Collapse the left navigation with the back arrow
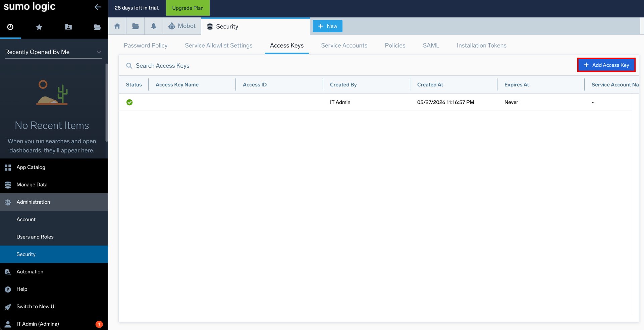 (x=98, y=7)
